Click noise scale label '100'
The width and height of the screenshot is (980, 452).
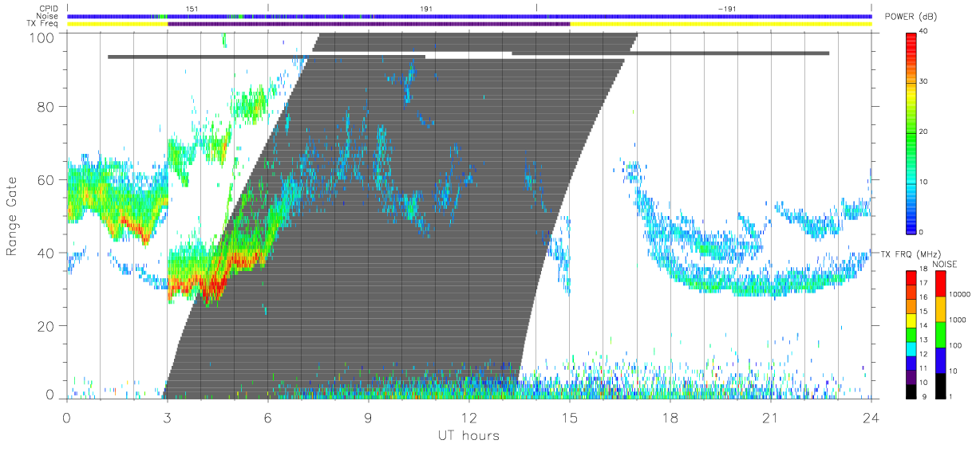coord(956,345)
